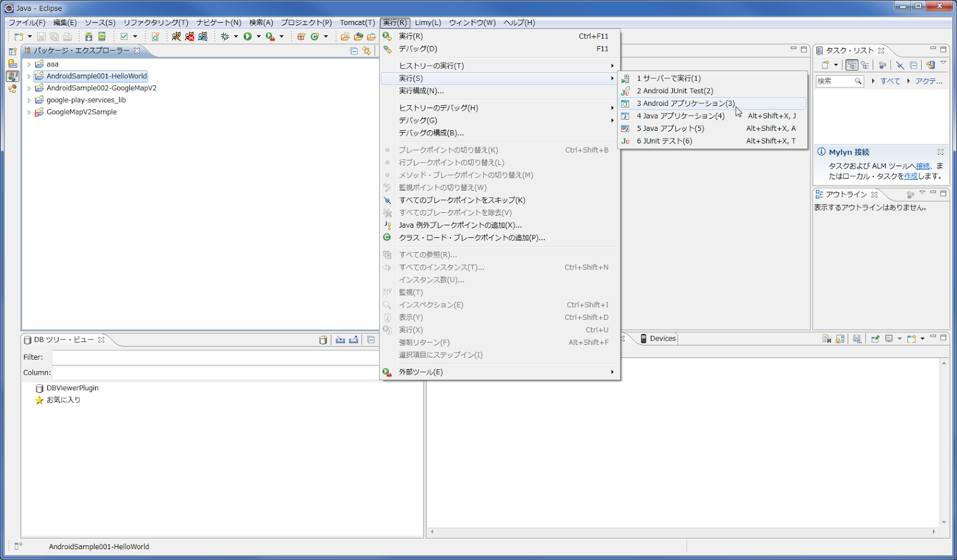Open the Outline view menu triangle
The image size is (957, 560).
coord(922,192)
